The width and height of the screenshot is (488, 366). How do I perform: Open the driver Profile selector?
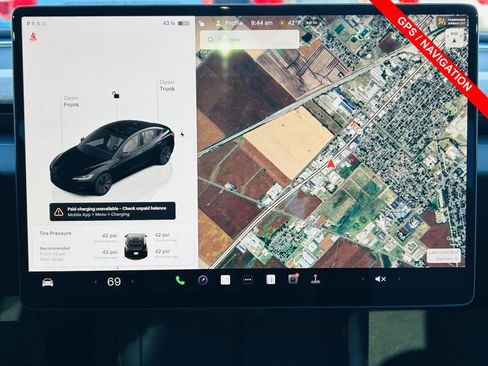(x=230, y=23)
